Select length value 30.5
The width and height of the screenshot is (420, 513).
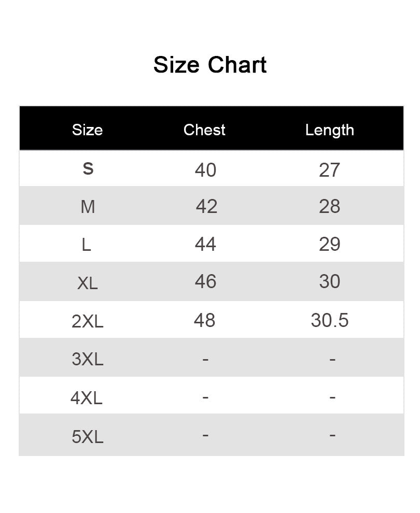(330, 320)
